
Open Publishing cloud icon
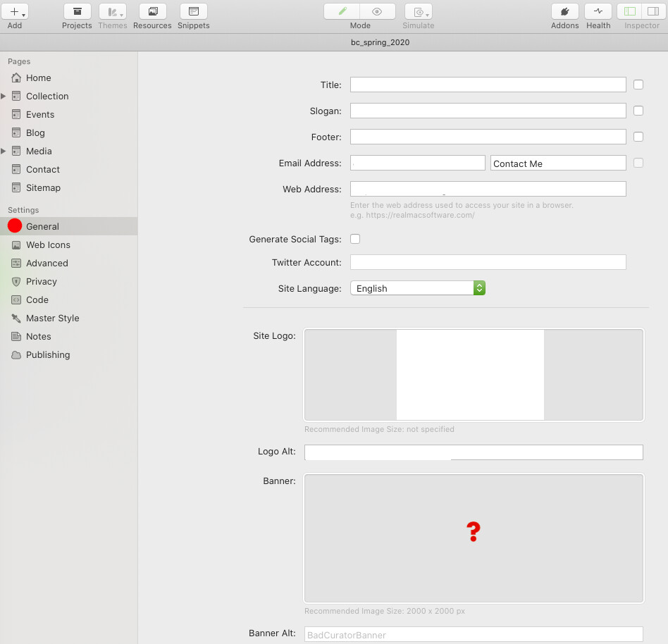point(16,355)
